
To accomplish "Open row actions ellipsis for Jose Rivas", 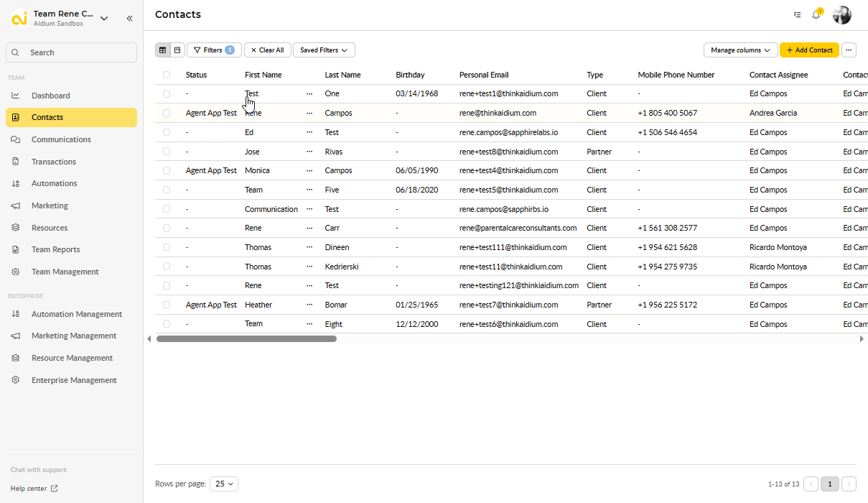I will pyautogui.click(x=309, y=152).
